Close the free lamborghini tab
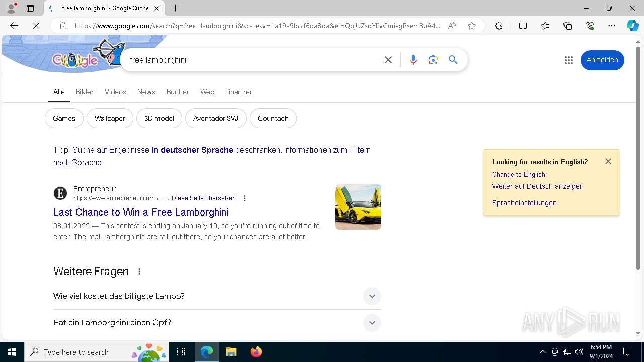This screenshot has width=644, height=362. [x=157, y=8]
